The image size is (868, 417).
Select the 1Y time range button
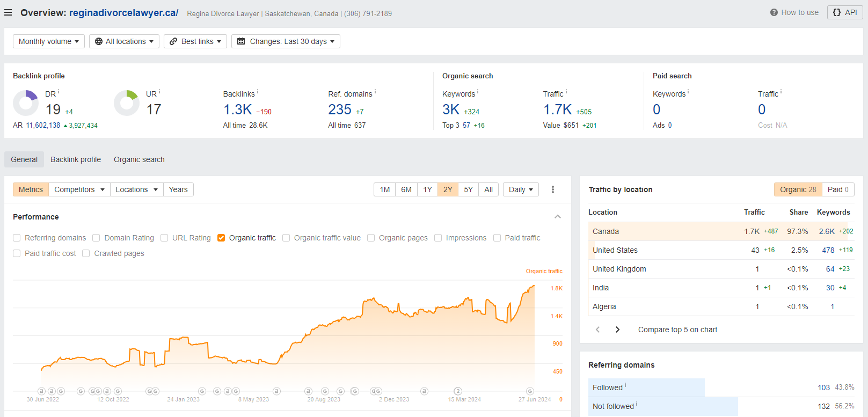pos(427,189)
